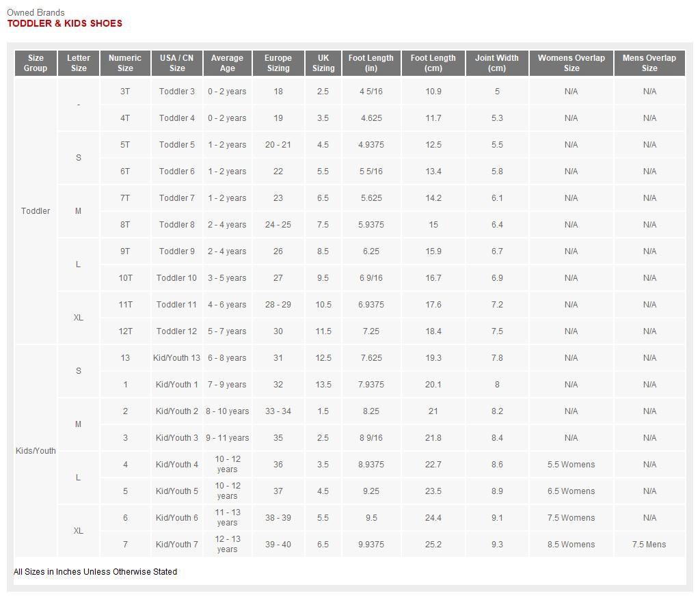Select the Toddler 3 size cell
Screen dimensions: 700x602
[x=177, y=92]
